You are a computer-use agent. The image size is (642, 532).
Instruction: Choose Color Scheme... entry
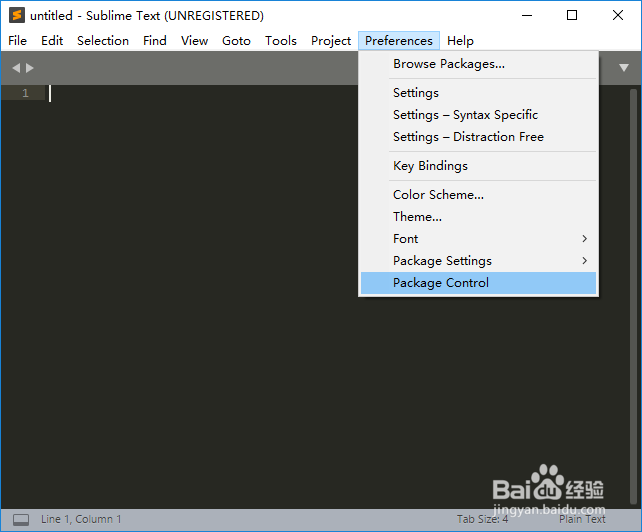(x=478, y=195)
